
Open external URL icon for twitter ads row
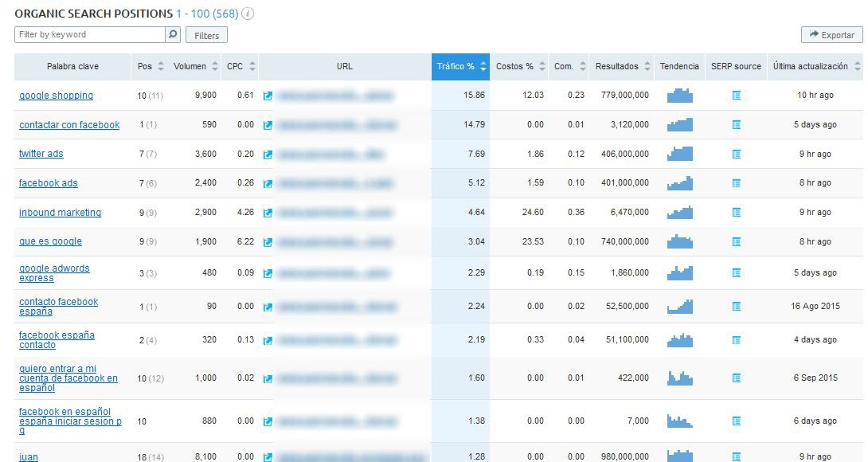tap(268, 155)
